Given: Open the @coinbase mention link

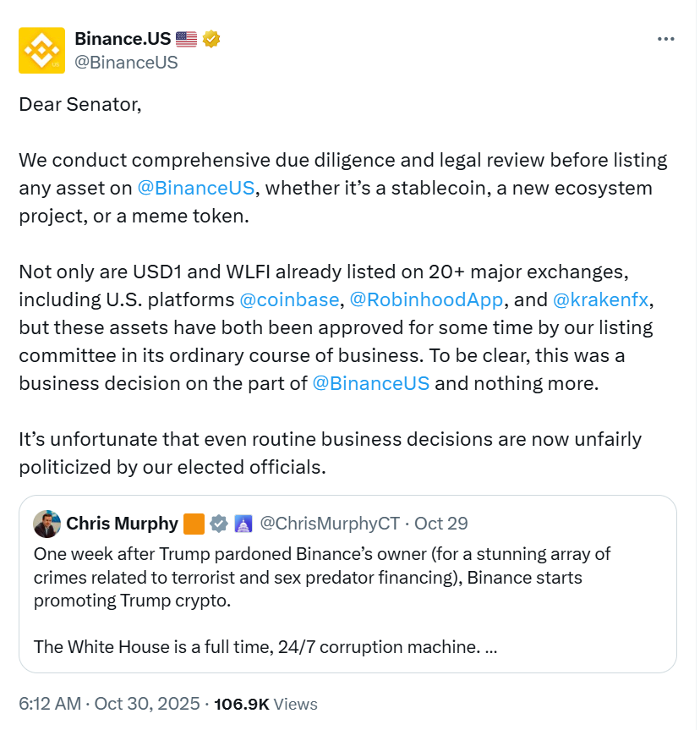Looking at the screenshot, I should click(x=290, y=299).
